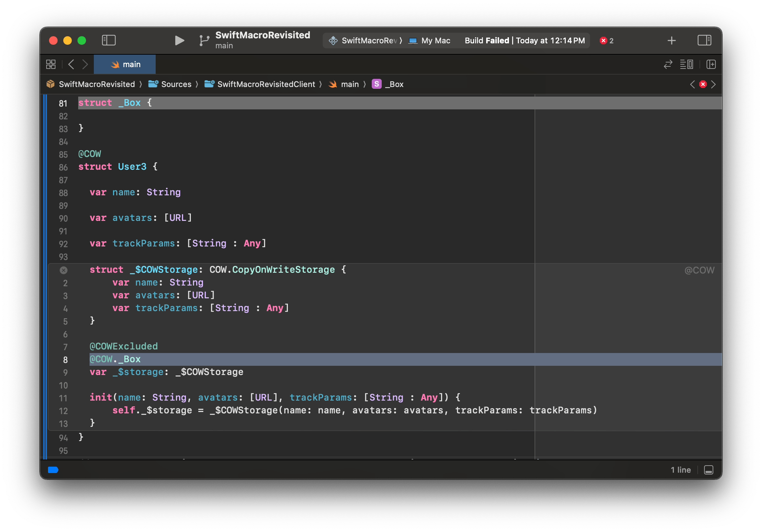762x532 pixels.
Task: Toggle the left navigator sidebar
Action: tap(109, 40)
